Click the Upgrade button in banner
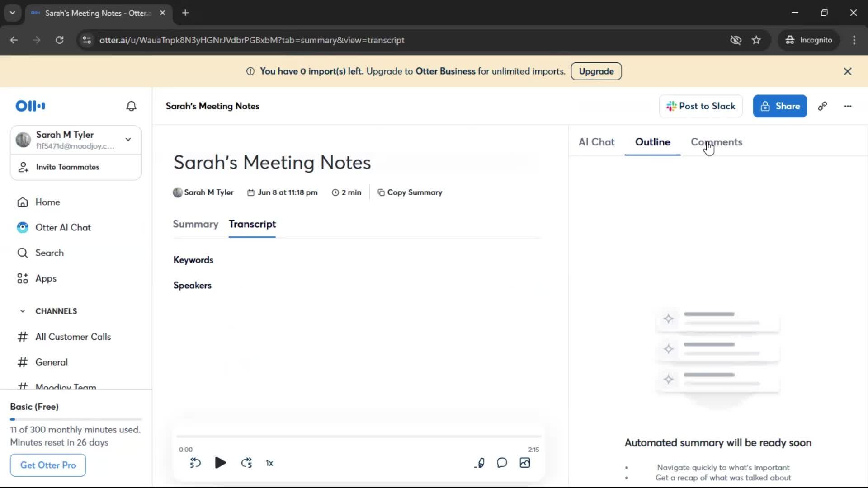The image size is (868, 488). (x=596, y=71)
